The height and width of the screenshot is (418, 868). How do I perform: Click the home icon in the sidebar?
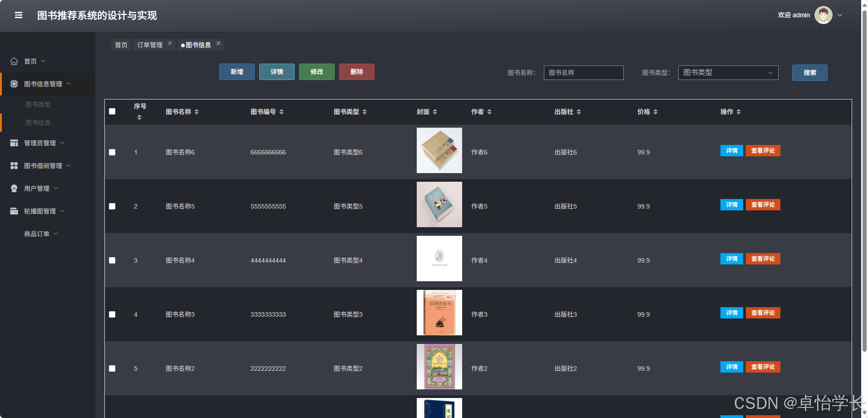(x=14, y=61)
